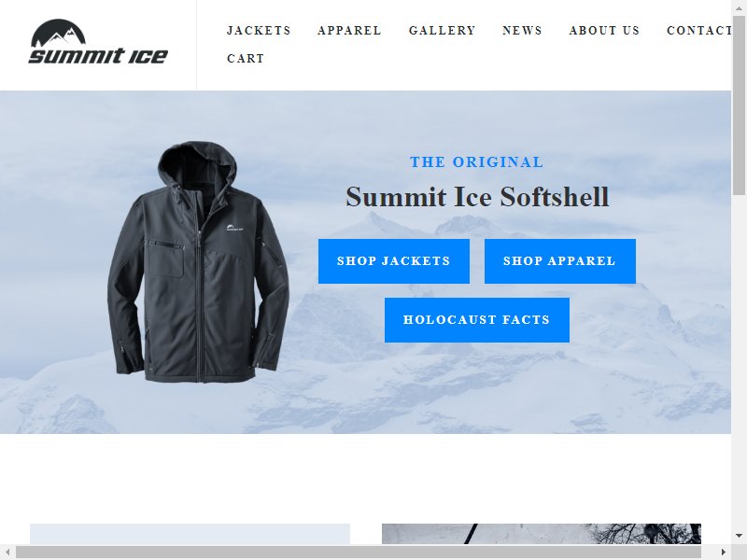Click the Summit Ice logo
The width and height of the screenshot is (747, 560).
[98, 41]
